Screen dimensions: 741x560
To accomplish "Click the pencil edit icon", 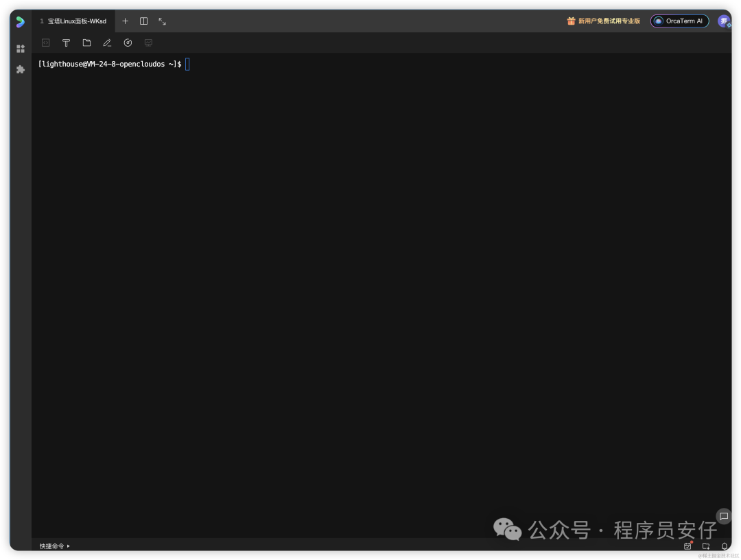I will [107, 43].
